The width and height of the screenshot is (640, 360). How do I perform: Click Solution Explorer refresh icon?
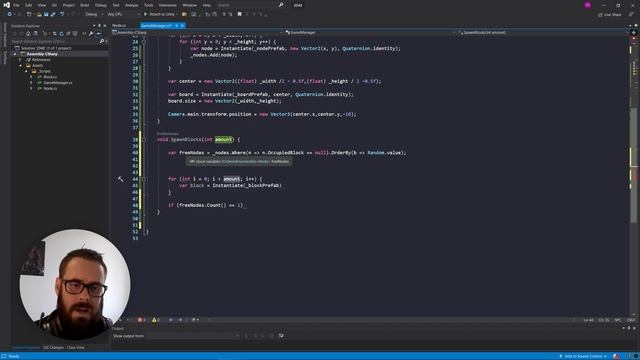[61, 33]
